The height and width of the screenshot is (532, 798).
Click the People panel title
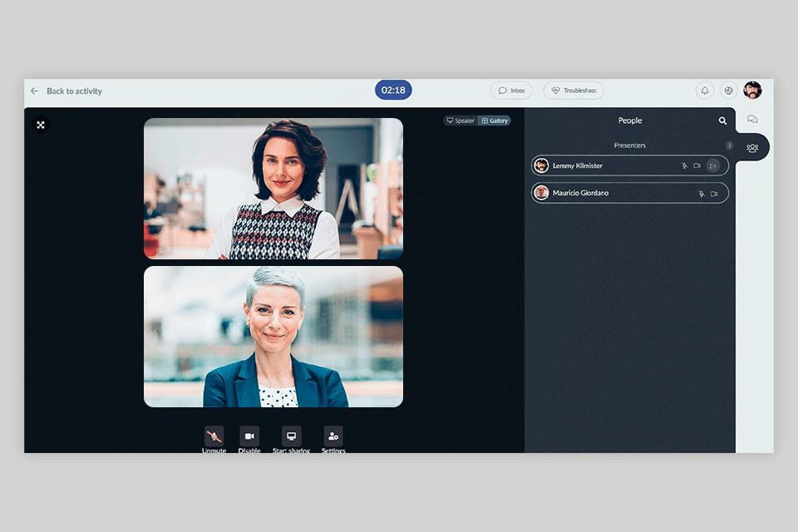tap(630, 121)
